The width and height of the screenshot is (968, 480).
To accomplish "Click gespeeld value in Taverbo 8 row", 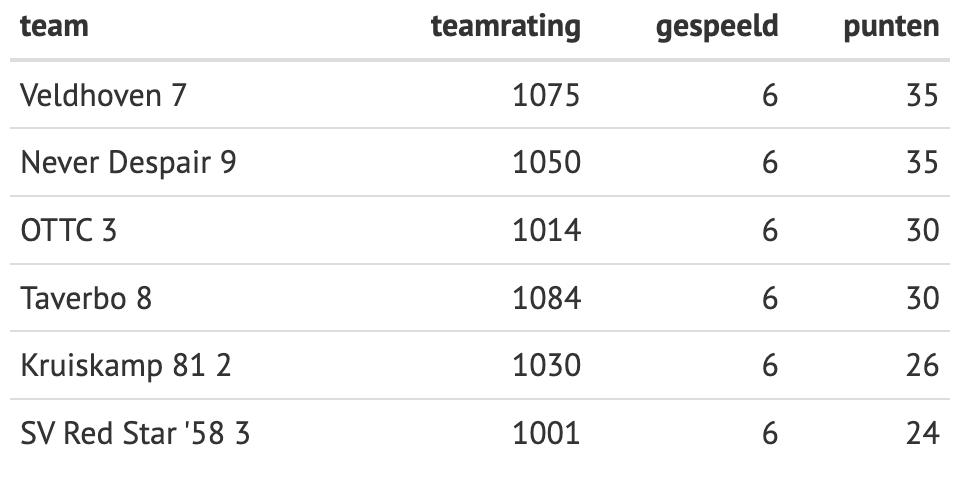I will [x=770, y=299].
